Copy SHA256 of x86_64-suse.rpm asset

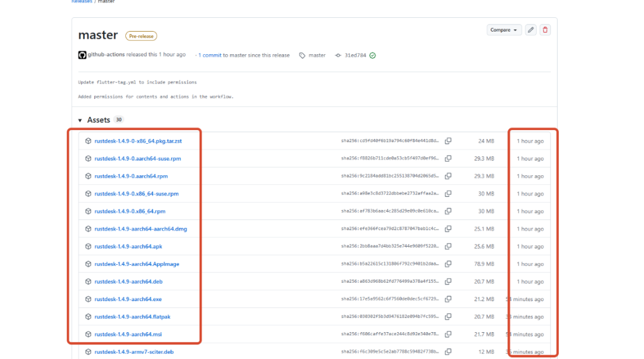(448, 194)
